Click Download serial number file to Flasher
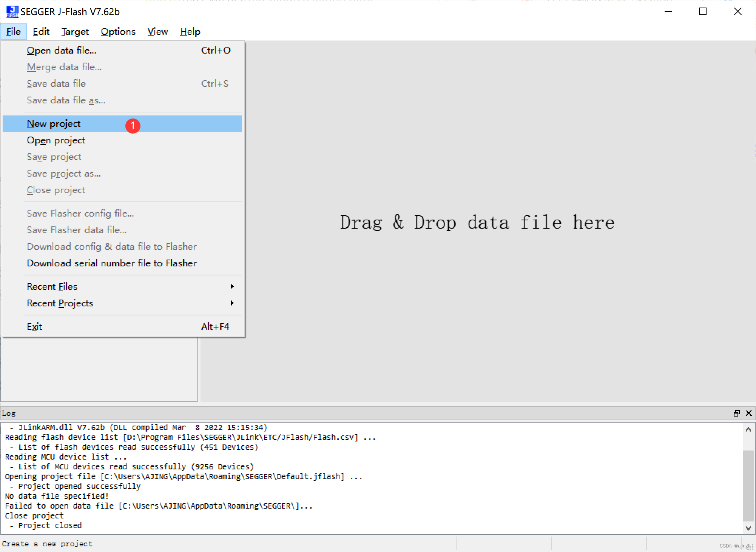This screenshot has width=756, height=552. pos(112,263)
